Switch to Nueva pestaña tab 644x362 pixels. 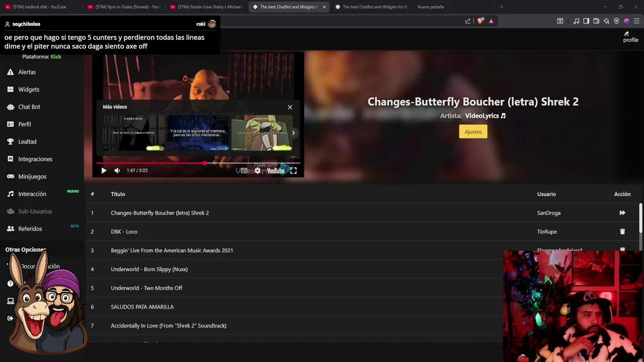coord(431,7)
